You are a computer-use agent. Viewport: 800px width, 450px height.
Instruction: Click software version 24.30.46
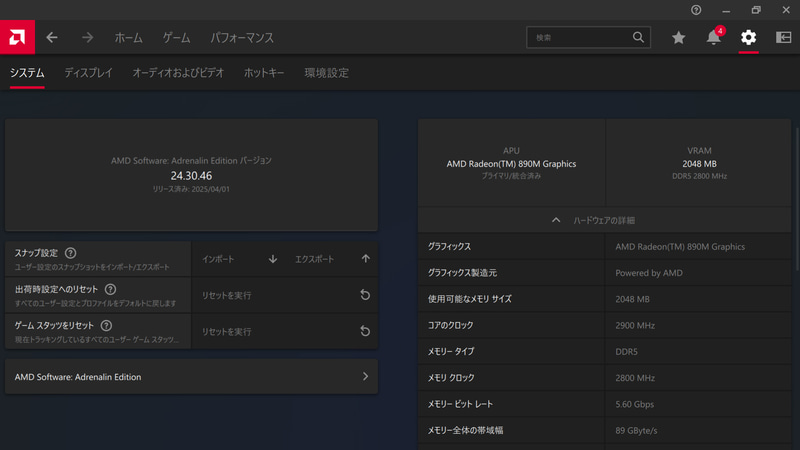191,176
